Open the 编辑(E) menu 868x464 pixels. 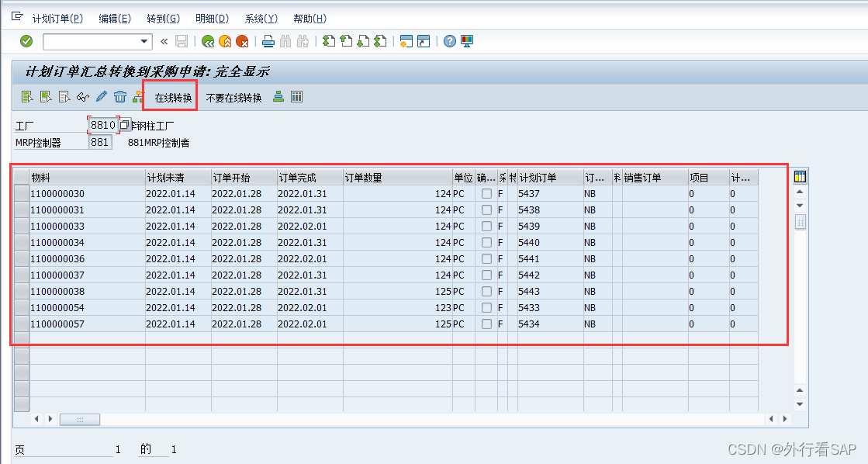[x=115, y=19]
